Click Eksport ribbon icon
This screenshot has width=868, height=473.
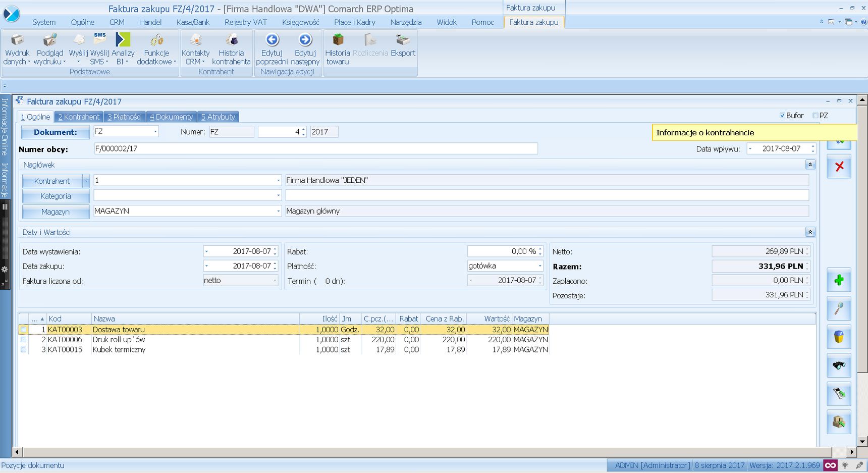403,45
